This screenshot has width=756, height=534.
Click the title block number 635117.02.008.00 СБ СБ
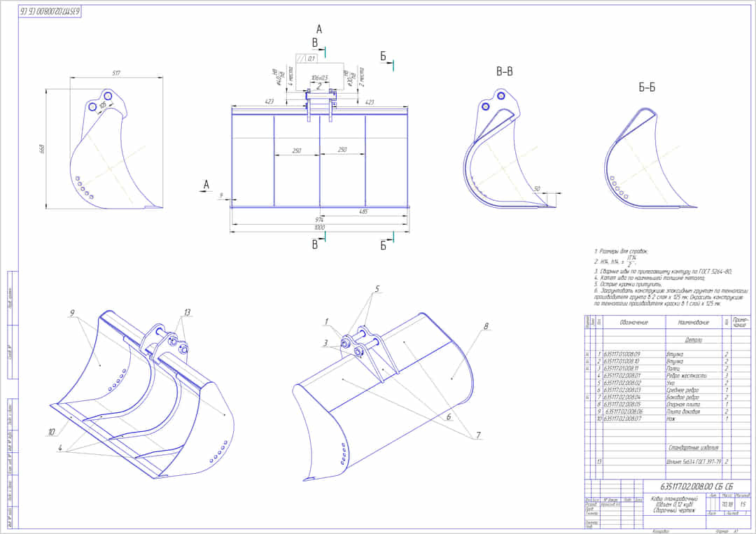[696, 487]
